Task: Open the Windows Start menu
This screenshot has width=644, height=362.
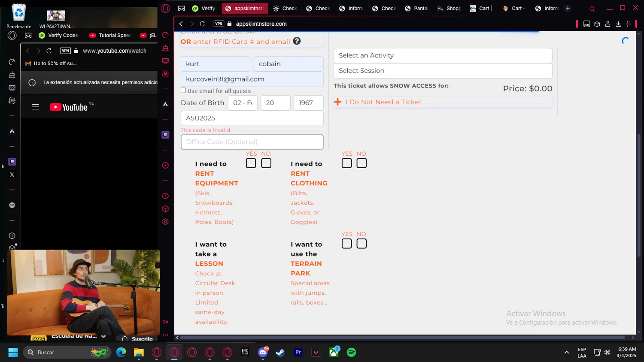Action: pyautogui.click(x=13, y=353)
